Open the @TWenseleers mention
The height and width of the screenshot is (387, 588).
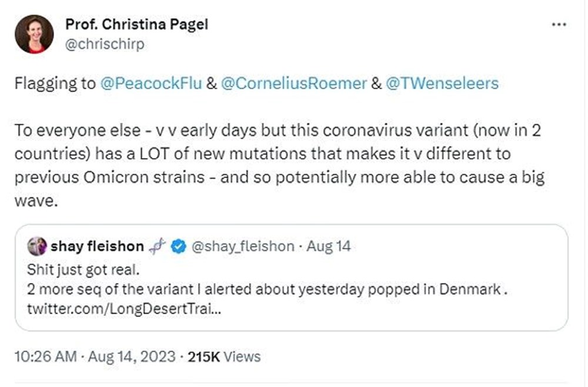coord(442,83)
